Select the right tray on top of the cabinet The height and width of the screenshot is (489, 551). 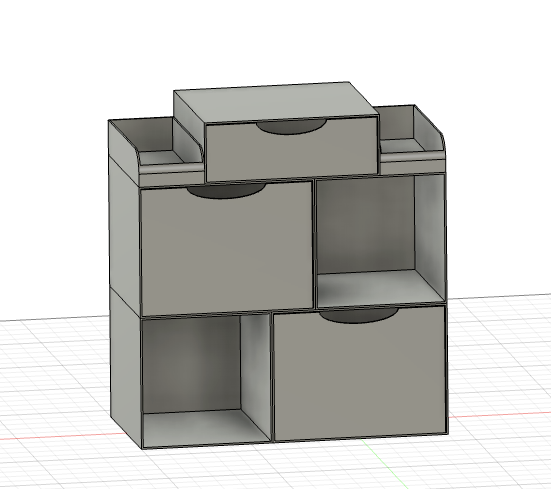[411, 139]
